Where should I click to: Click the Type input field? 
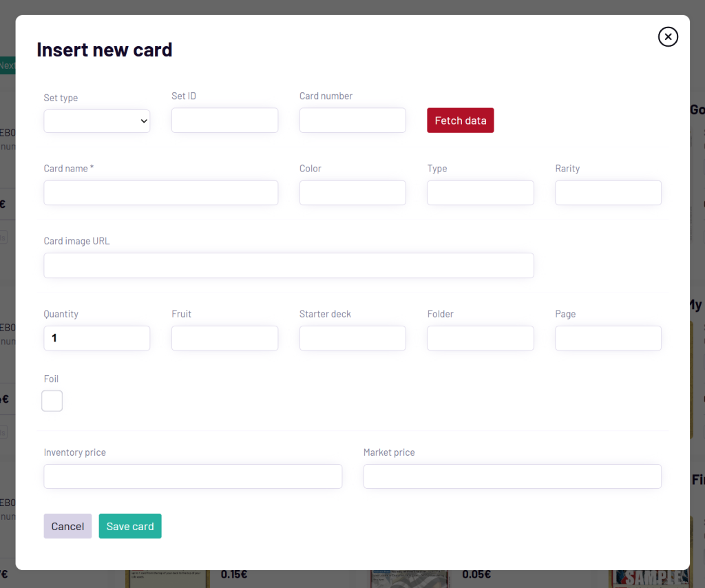click(x=480, y=192)
